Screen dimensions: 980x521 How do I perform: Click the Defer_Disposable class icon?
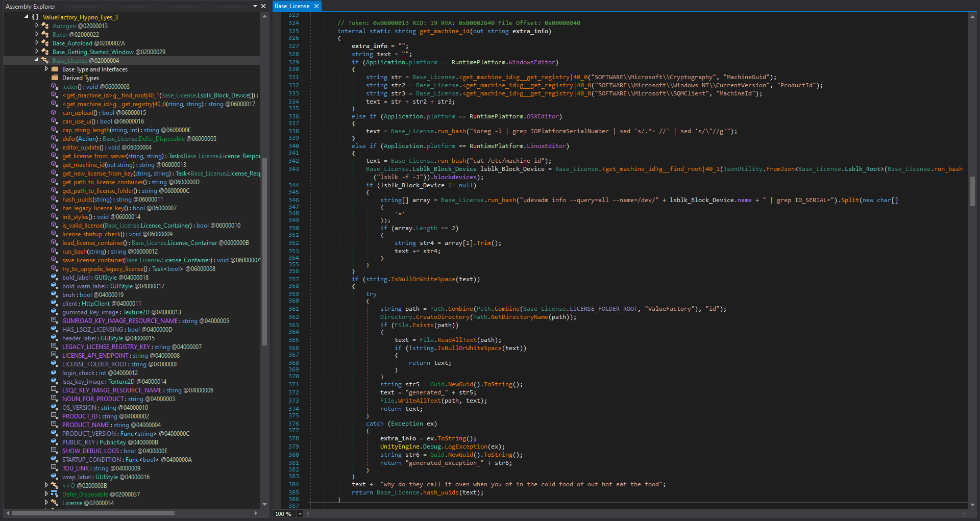[x=55, y=494]
